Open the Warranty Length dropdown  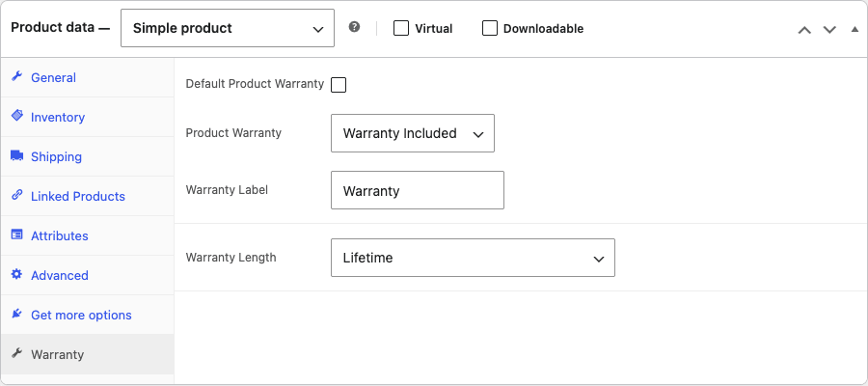pyautogui.click(x=473, y=258)
